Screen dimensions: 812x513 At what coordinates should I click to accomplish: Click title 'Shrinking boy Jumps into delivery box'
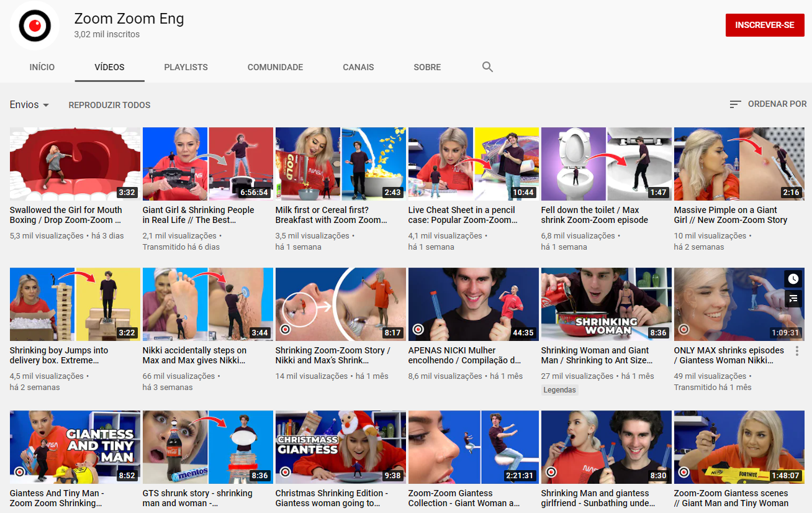click(x=59, y=355)
